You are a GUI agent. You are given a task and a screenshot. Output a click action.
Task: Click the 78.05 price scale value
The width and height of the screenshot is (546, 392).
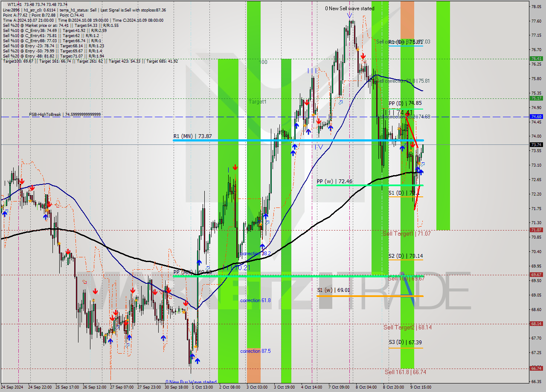coord(536,7)
